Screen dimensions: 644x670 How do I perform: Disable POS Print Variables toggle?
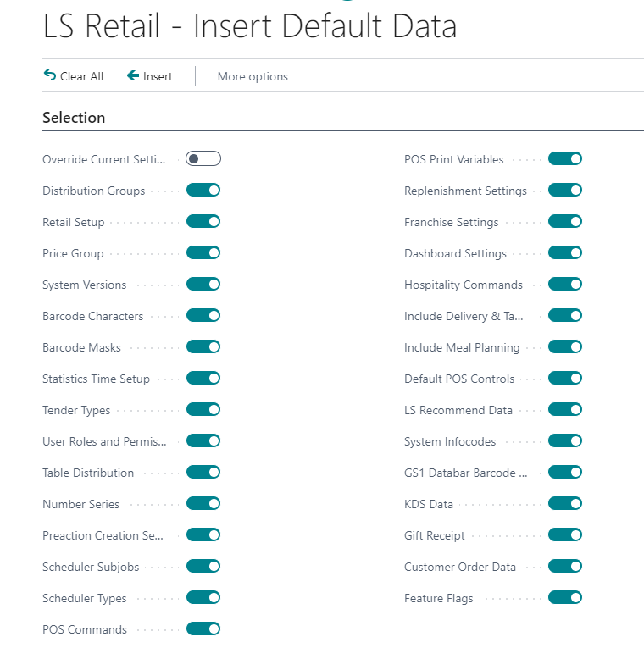pyautogui.click(x=565, y=158)
